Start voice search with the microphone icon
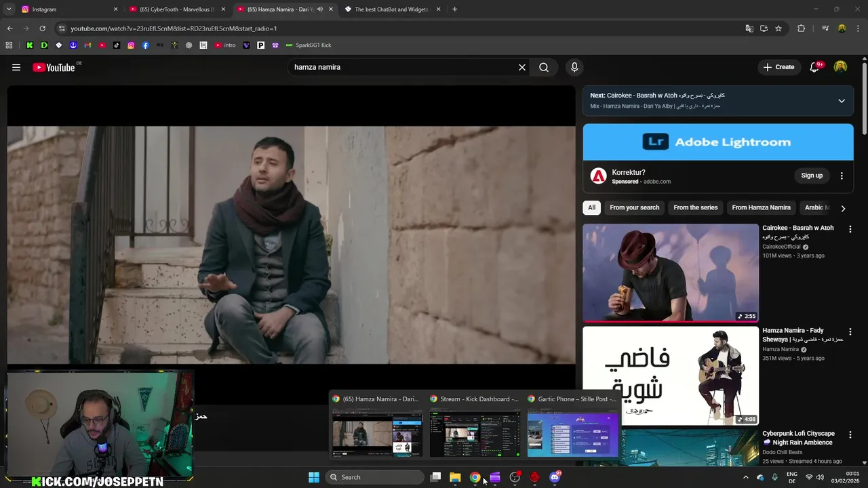This screenshot has width=868, height=488. [x=574, y=67]
